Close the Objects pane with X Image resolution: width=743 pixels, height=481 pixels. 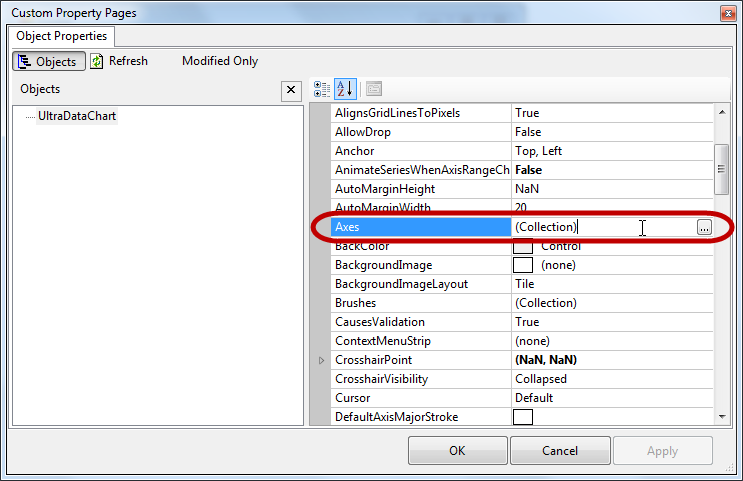(291, 90)
